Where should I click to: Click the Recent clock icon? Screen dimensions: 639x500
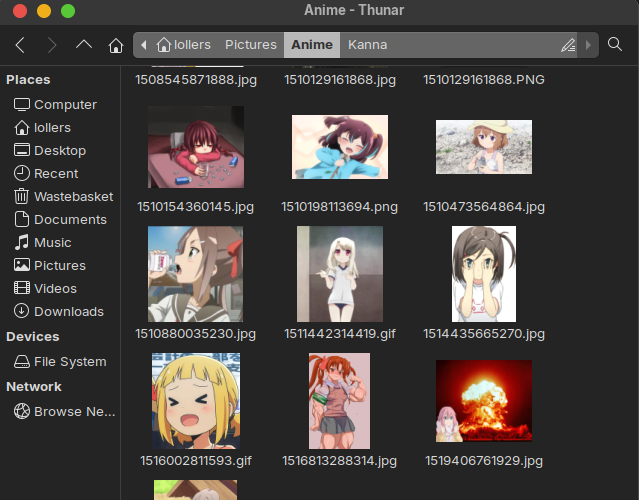click(22, 173)
